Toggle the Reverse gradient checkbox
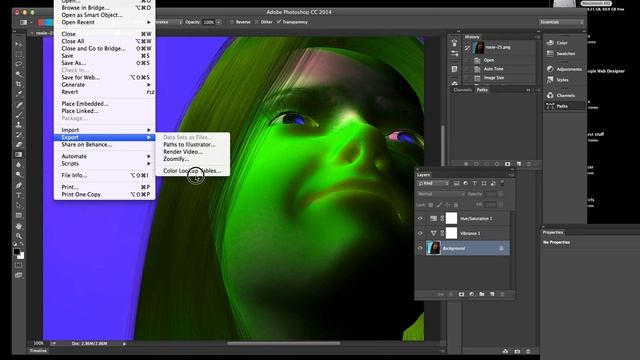Image resolution: width=640 pixels, height=360 pixels. tap(232, 22)
